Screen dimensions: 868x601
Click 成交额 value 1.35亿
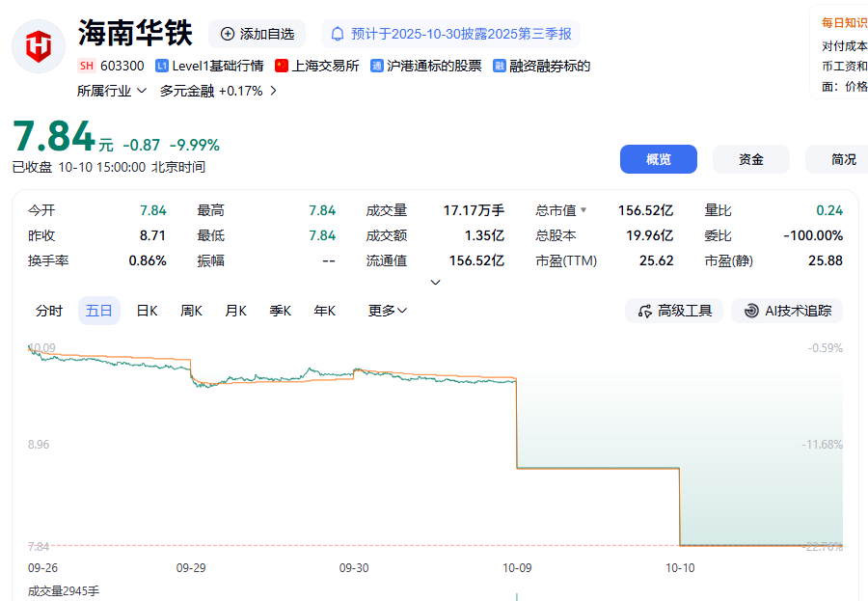coord(484,235)
